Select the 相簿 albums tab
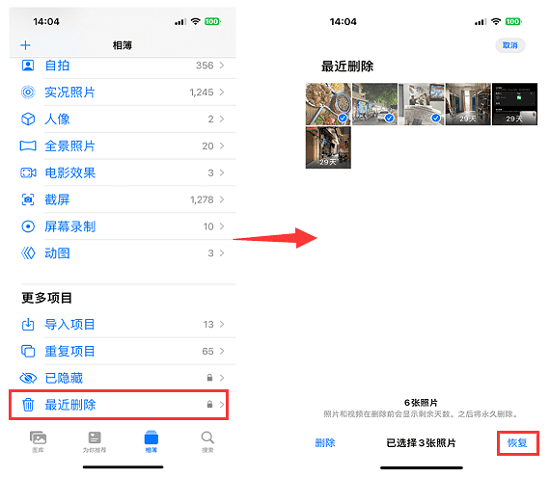This screenshot has width=550, height=477. click(x=151, y=442)
